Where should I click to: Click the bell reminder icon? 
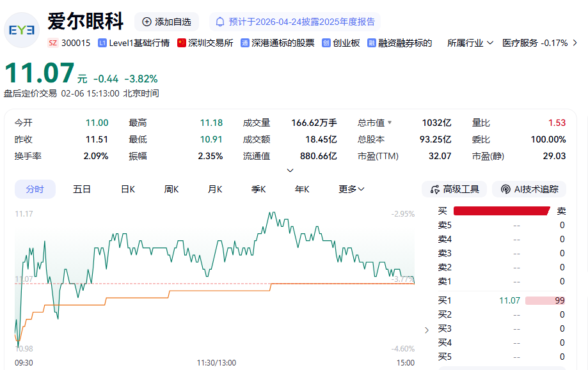(x=220, y=22)
